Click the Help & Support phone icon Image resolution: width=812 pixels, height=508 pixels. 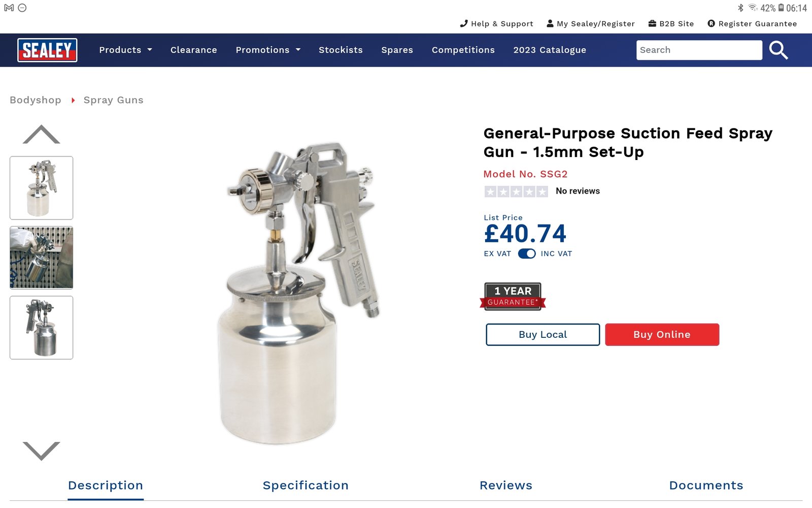[x=463, y=23]
